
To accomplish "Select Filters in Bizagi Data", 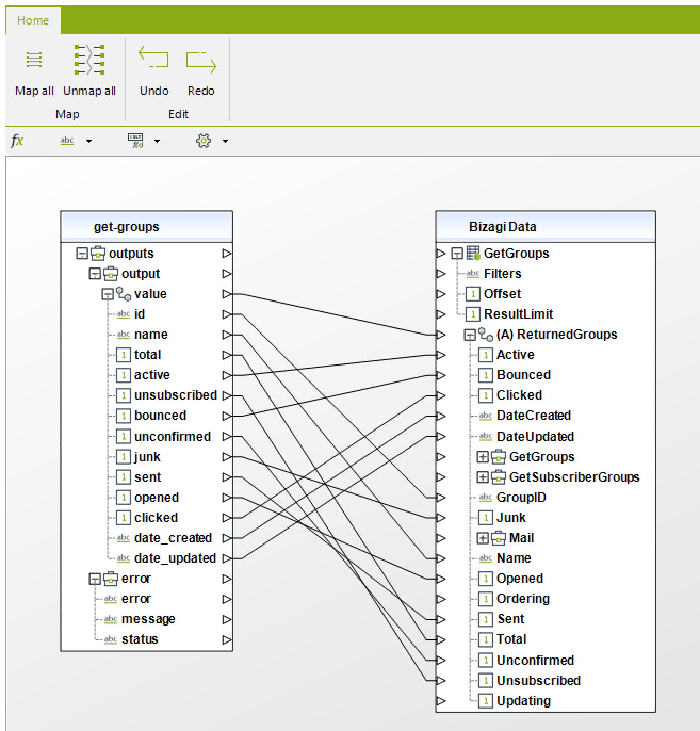I will click(502, 273).
